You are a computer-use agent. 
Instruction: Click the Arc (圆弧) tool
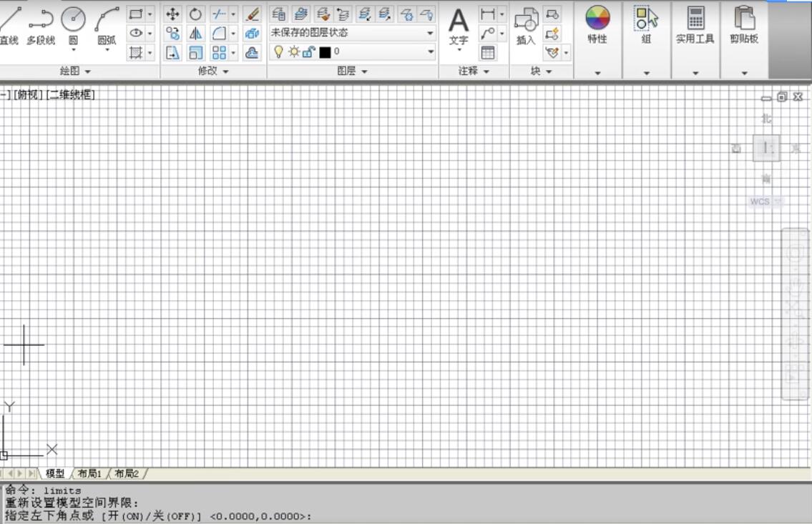(x=107, y=21)
